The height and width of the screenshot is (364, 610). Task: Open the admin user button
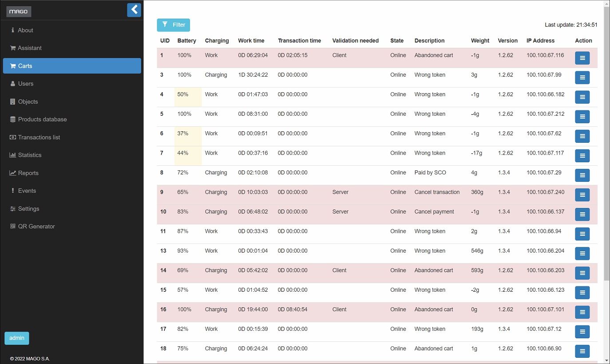[x=17, y=338]
